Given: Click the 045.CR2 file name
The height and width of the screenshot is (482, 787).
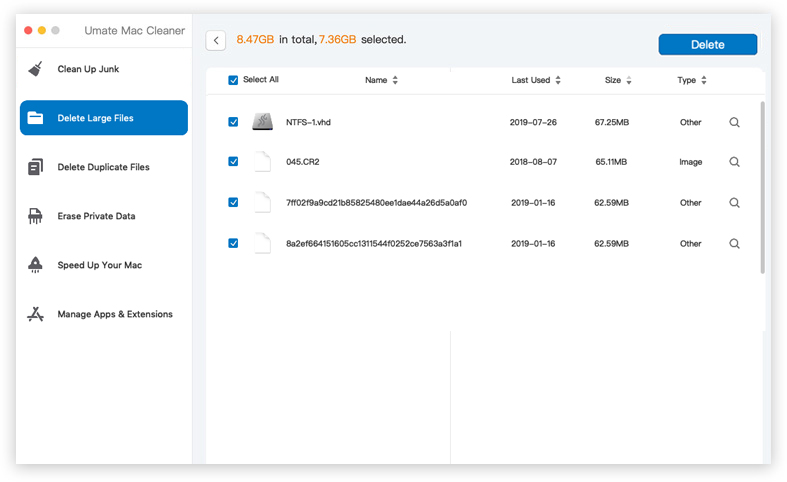Looking at the screenshot, I should 303,162.
